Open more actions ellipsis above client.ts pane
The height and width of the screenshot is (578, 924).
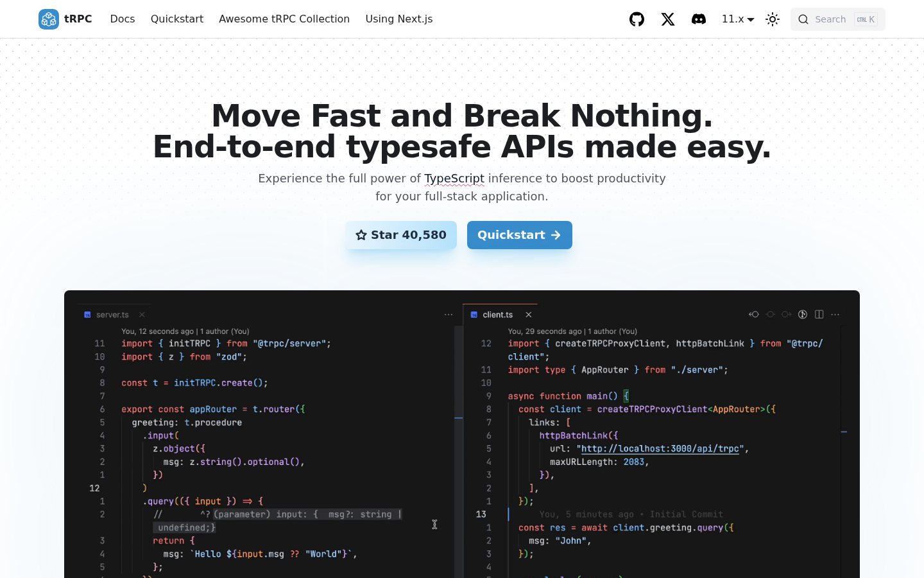[835, 315]
